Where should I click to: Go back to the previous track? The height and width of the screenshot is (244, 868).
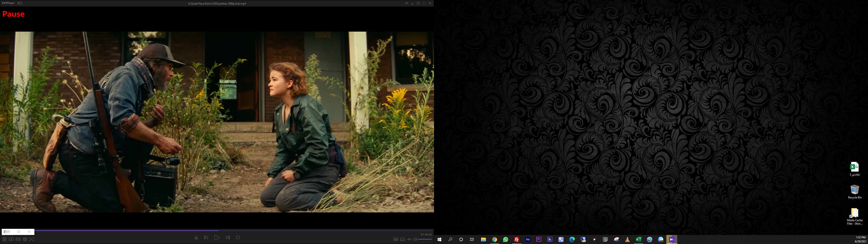tap(206, 238)
